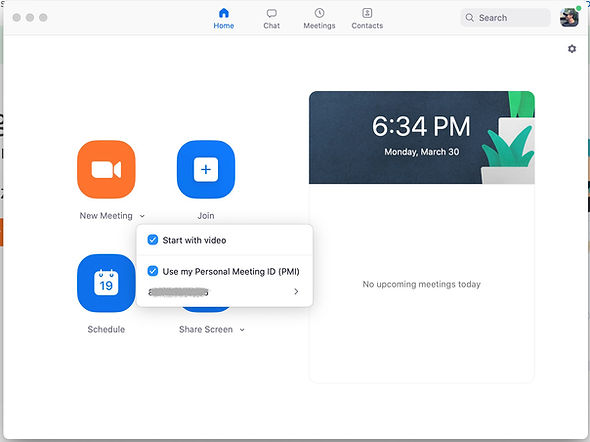This screenshot has height=442, width=590.
Task: Click the profile avatar picture
Action: pos(569,18)
